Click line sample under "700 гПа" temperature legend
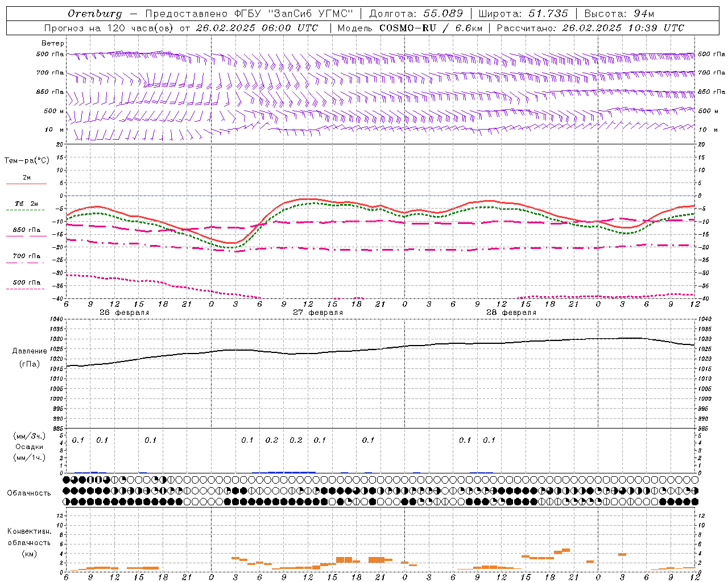This screenshot has width=728, height=582. pyautogui.click(x=26, y=263)
